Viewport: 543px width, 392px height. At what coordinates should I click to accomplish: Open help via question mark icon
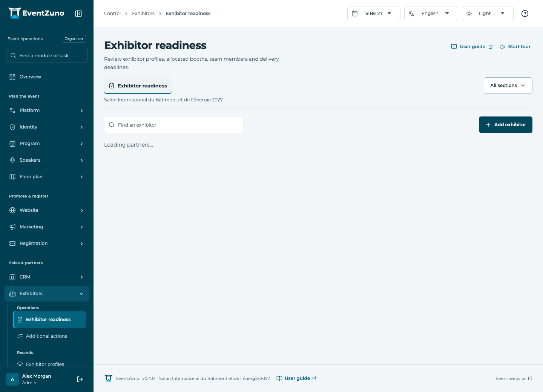click(x=525, y=14)
